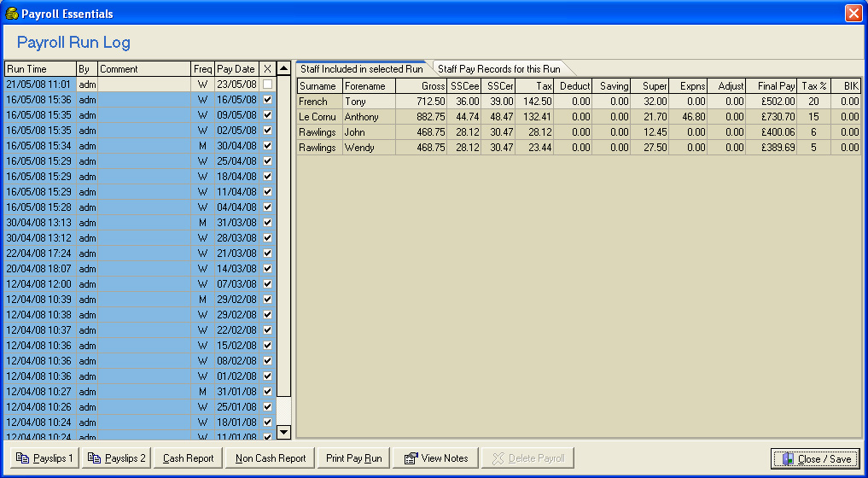Click the BIK column header
Screen dimensions: 868x478
[x=845, y=86]
